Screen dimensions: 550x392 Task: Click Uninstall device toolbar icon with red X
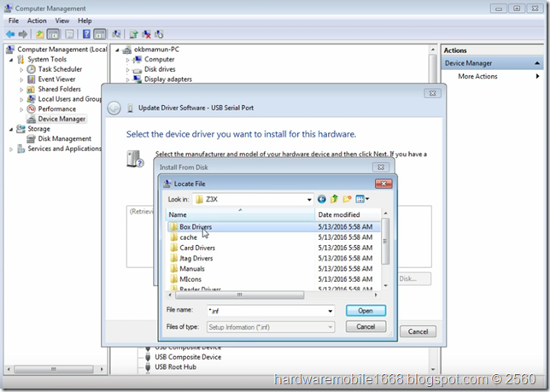pos(146,34)
